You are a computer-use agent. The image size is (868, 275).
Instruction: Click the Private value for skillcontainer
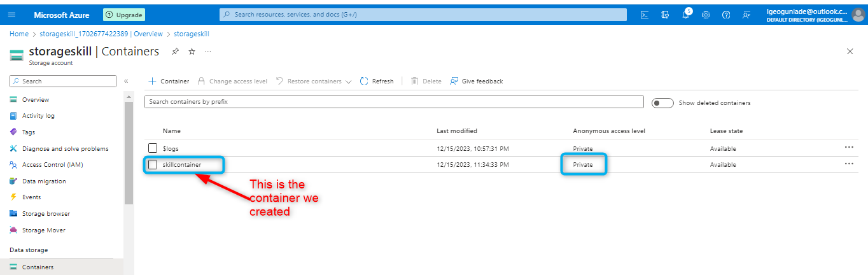tap(583, 164)
